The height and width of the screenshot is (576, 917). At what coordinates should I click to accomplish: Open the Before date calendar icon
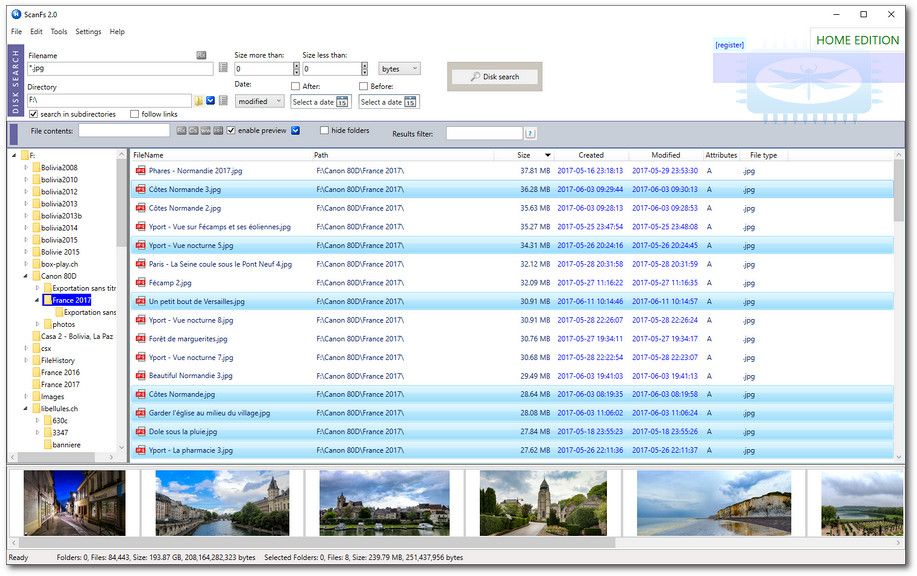point(411,102)
